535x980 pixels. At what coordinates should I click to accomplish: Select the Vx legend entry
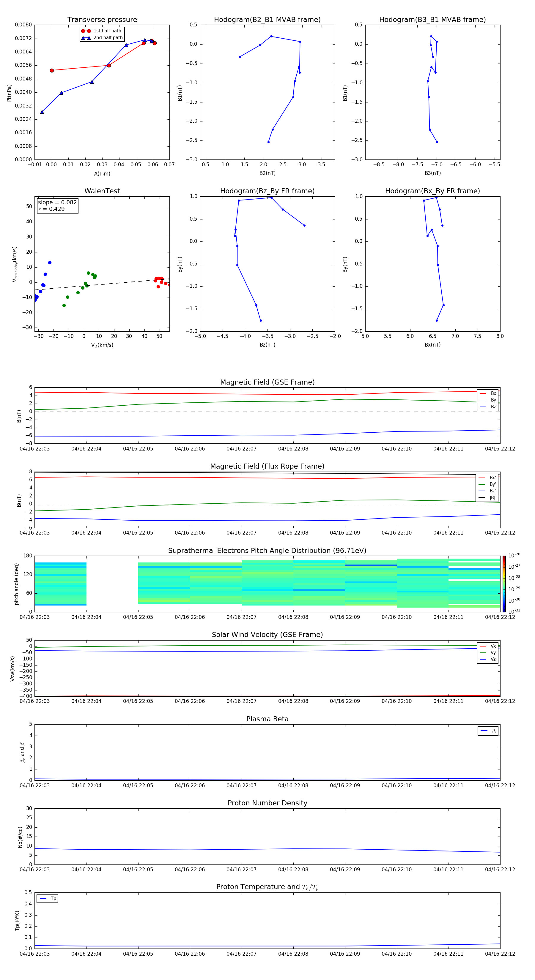click(x=488, y=646)
